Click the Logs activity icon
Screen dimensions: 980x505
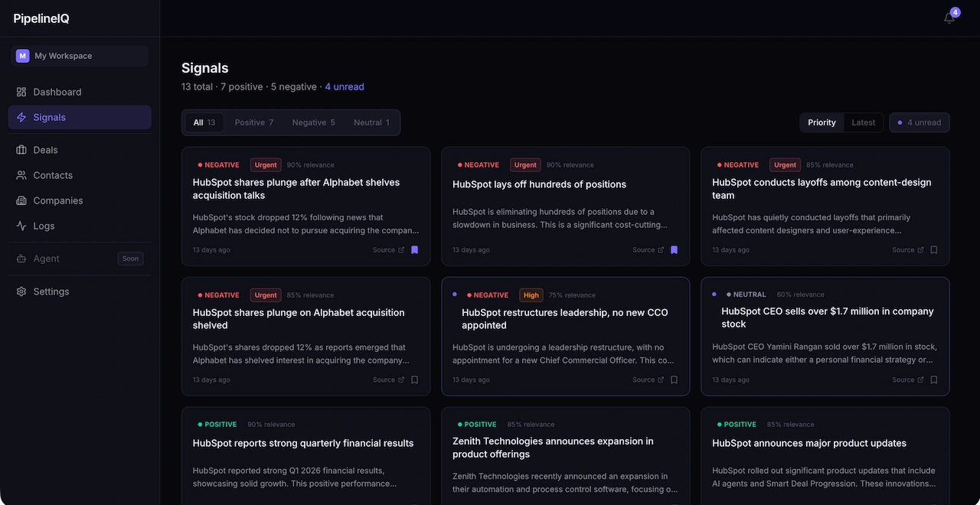(21, 226)
